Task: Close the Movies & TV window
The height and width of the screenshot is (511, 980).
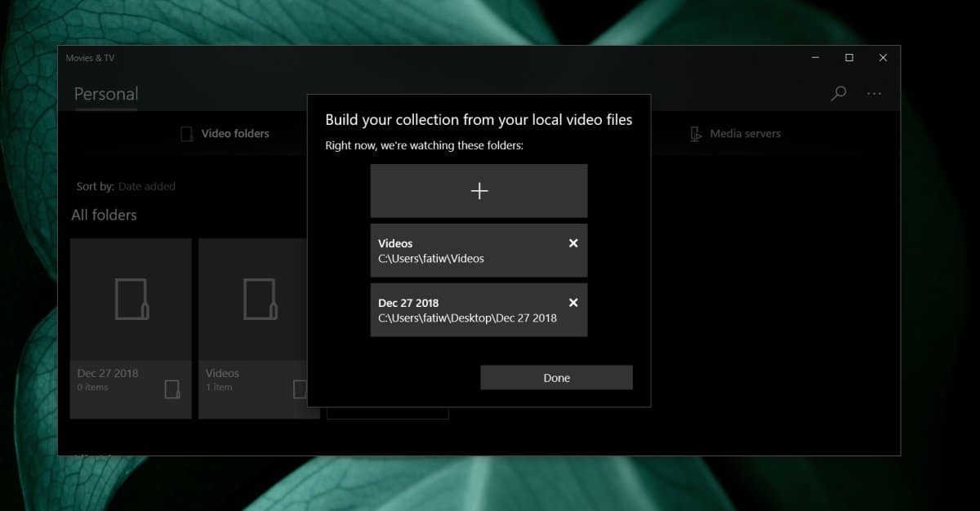Action: click(x=883, y=58)
